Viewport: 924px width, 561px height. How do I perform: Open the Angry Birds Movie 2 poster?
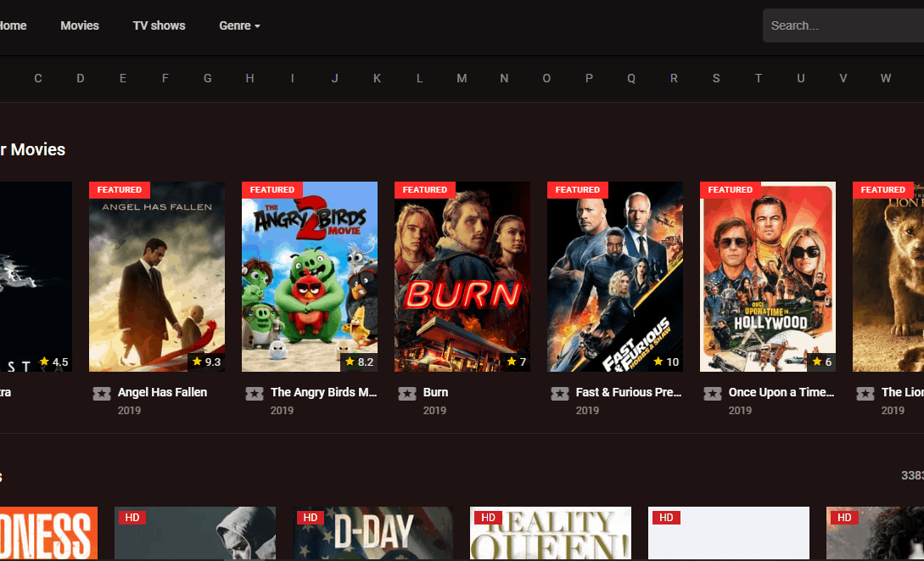pyautogui.click(x=310, y=277)
